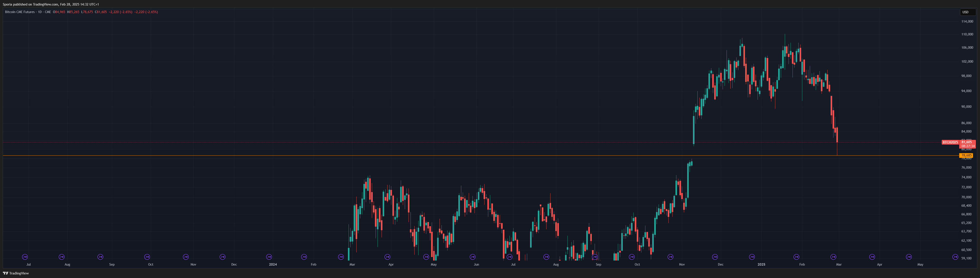Click the 94,000 price axis label
The width and height of the screenshot is (980, 278).
966,91
